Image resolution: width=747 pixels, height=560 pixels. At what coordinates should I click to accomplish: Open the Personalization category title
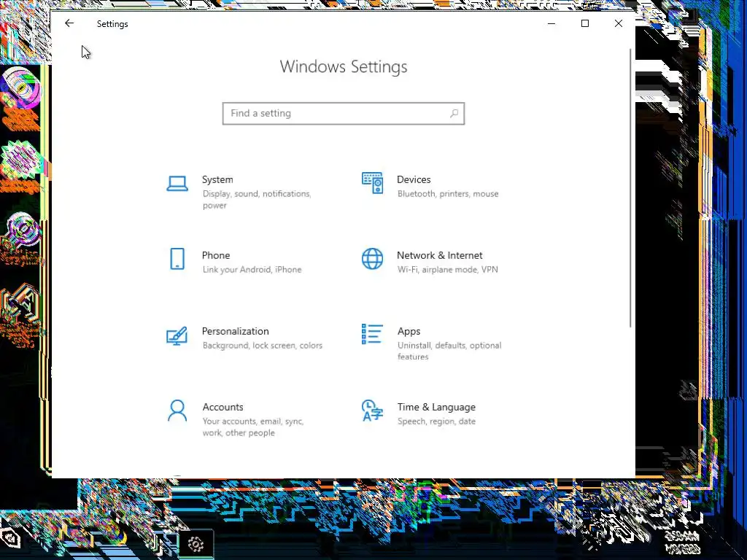pos(236,331)
